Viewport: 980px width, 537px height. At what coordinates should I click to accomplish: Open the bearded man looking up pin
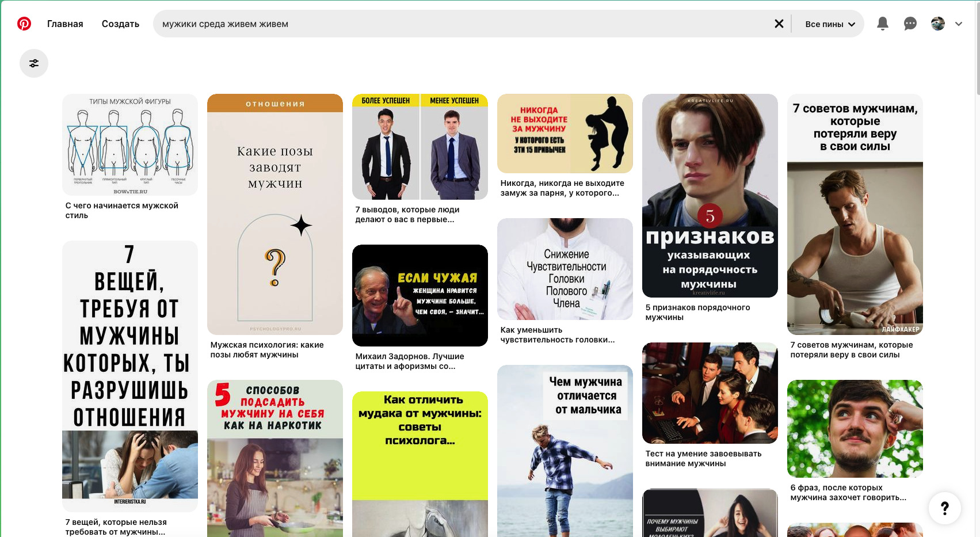click(855, 429)
